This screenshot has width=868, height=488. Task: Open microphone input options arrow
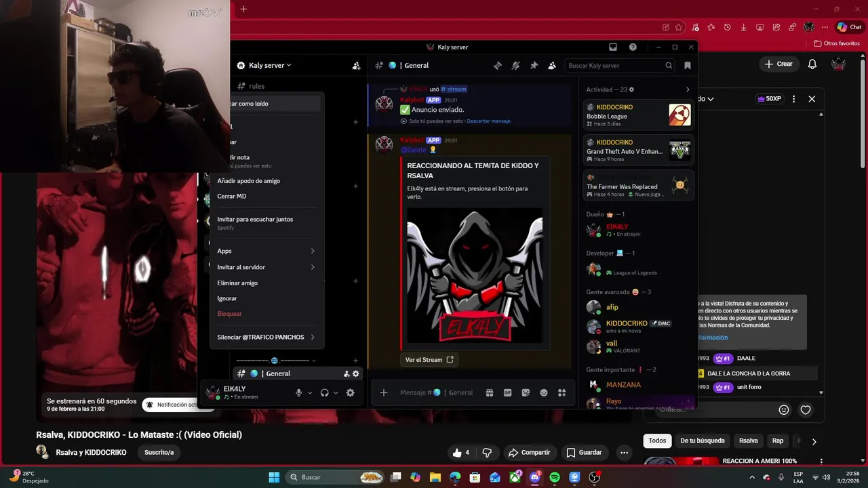click(310, 392)
